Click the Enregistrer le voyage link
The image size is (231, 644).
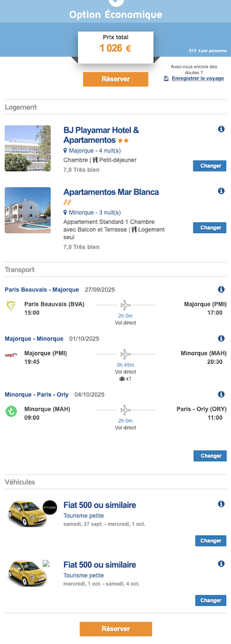point(198,78)
